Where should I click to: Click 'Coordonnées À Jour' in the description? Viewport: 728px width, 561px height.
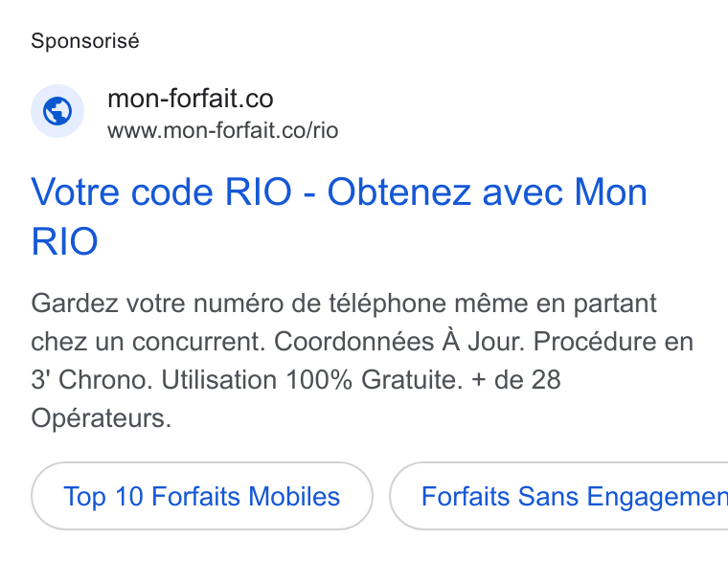[398, 342]
